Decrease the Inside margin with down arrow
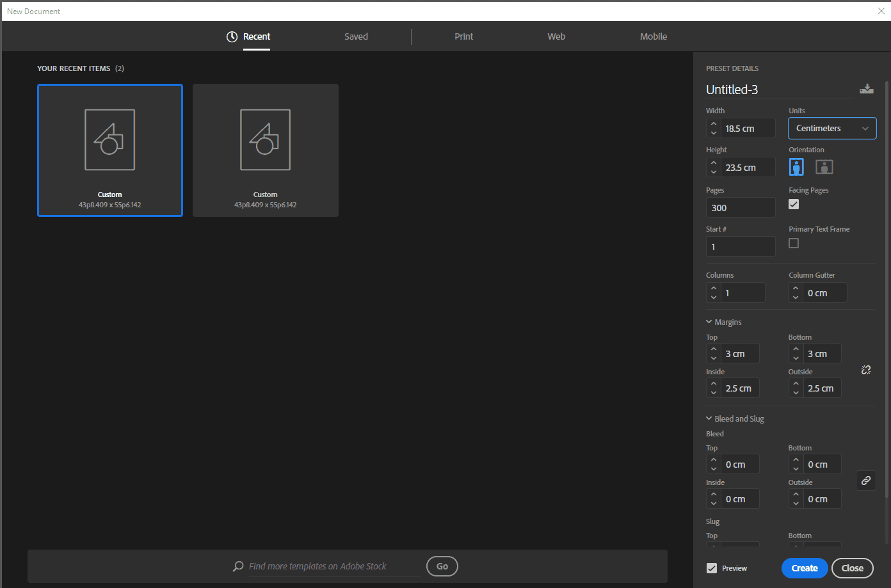891x588 pixels. (714, 393)
